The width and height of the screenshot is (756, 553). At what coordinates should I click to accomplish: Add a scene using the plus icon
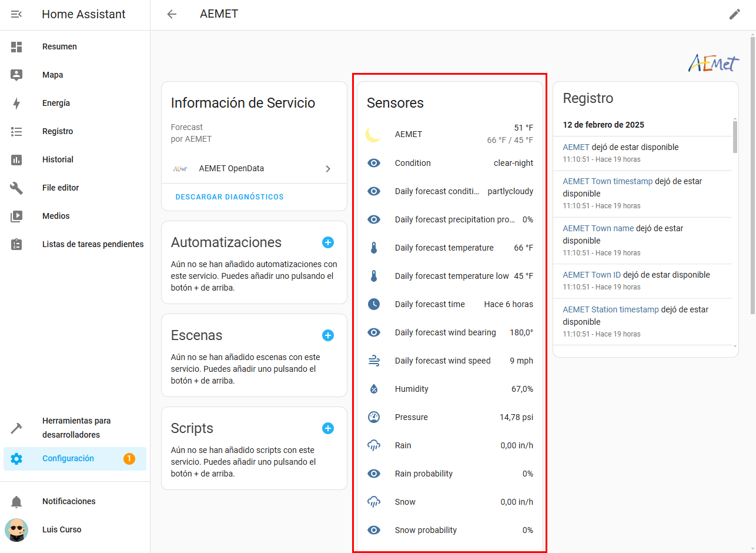click(x=328, y=335)
